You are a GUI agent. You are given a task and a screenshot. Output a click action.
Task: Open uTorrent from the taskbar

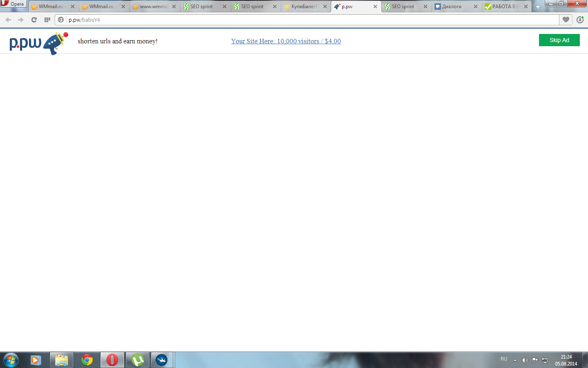click(138, 360)
